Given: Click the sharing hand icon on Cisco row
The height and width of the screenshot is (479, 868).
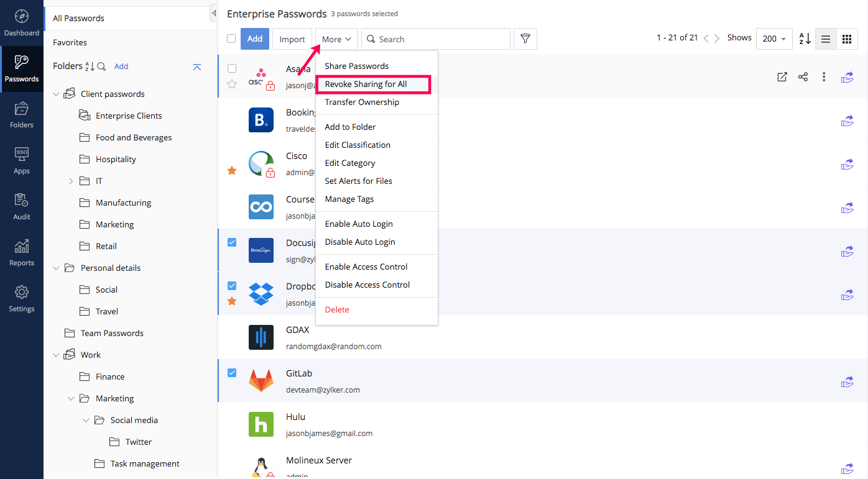Looking at the screenshot, I should [x=847, y=165].
